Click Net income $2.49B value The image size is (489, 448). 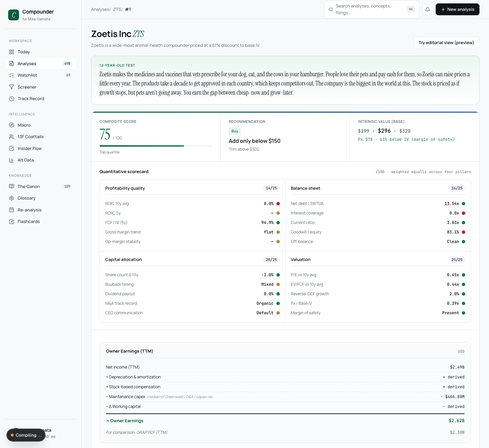coord(457,367)
